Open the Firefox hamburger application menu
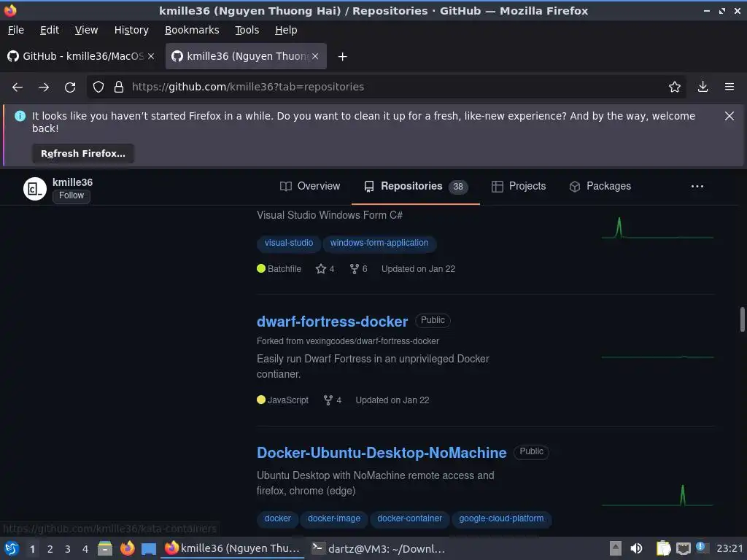 click(729, 87)
